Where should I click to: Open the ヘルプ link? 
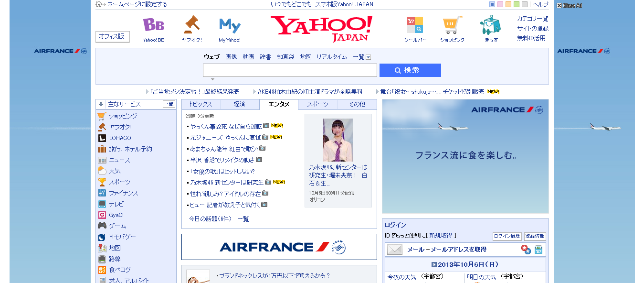[540, 4]
